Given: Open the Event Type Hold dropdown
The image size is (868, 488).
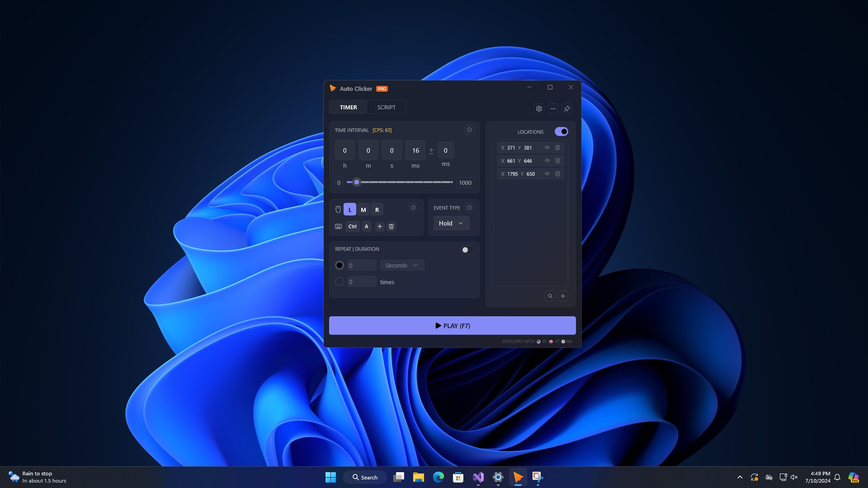Looking at the screenshot, I should [x=451, y=223].
